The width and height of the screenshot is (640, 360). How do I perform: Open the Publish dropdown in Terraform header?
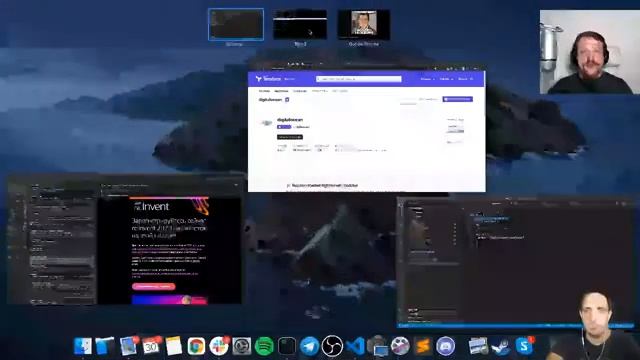446,79
